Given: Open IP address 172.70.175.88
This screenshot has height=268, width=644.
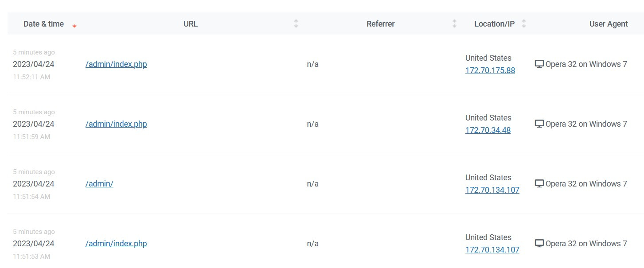Looking at the screenshot, I should (x=490, y=70).
